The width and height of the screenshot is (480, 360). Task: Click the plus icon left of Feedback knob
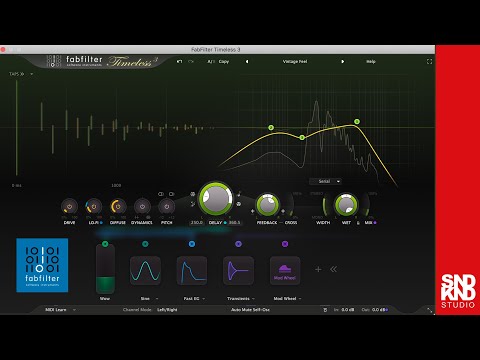point(252,211)
